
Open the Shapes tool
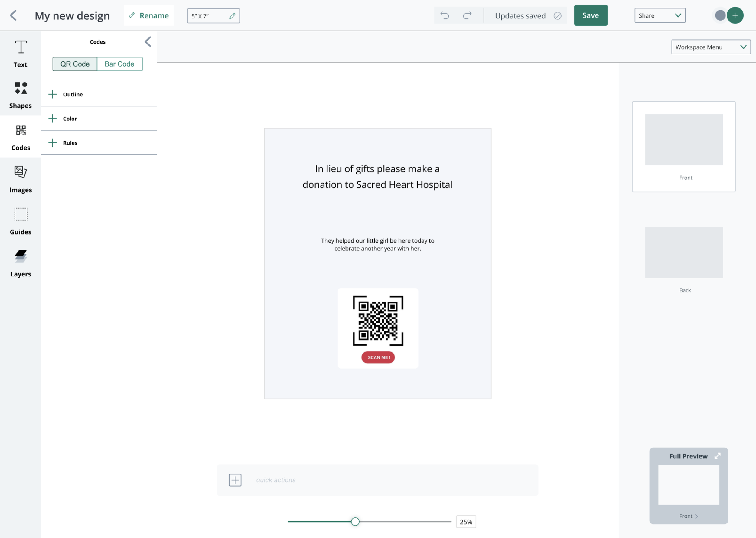tap(21, 95)
